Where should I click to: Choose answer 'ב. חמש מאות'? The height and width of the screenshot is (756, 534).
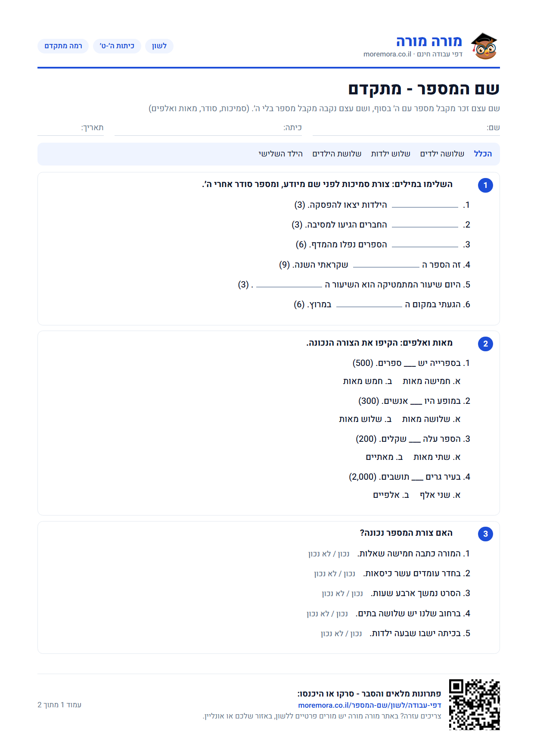[367, 381]
